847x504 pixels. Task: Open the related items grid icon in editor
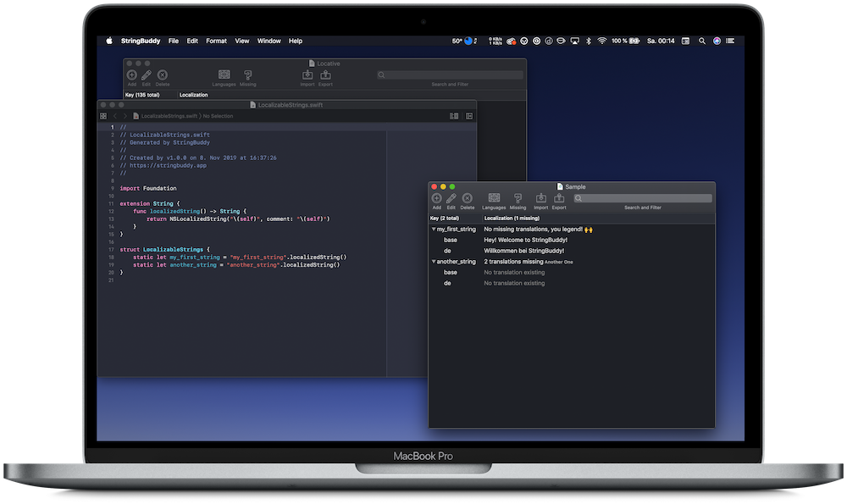click(x=103, y=116)
